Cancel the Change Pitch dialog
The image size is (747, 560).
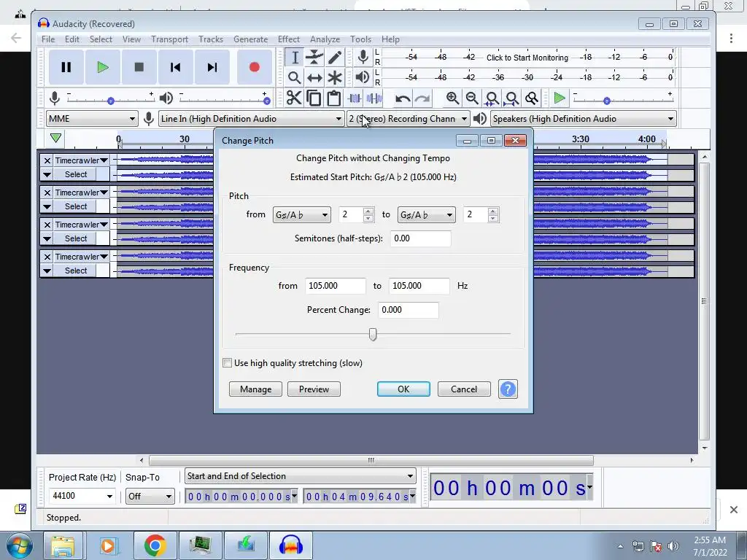[x=464, y=389]
